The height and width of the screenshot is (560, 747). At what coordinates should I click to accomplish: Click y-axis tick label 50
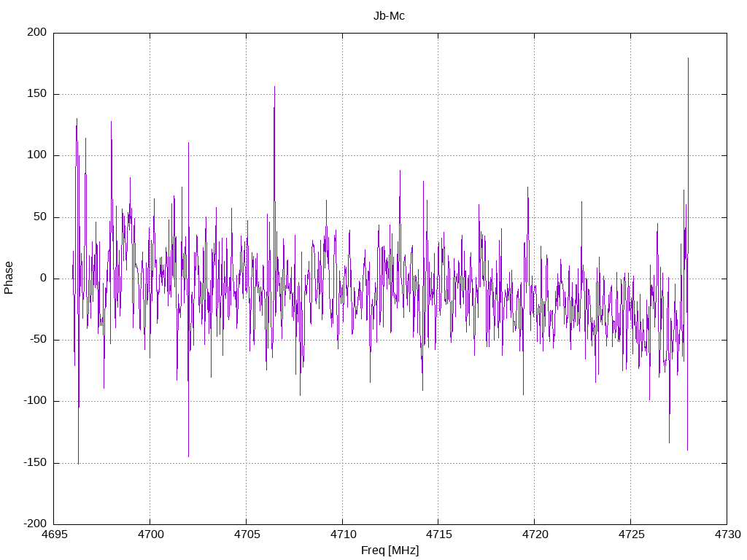click(x=41, y=217)
